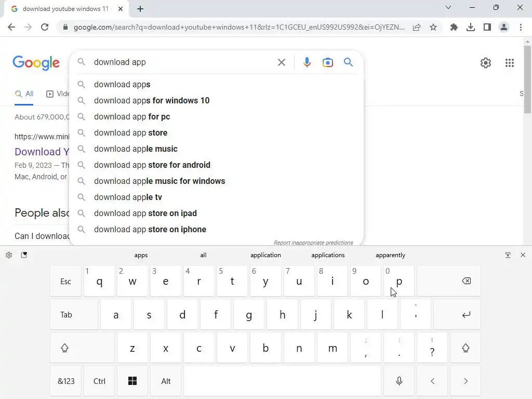Open the Extensions puzzle icon
The width and height of the screenshot is (532, 399).
(454, 27)
